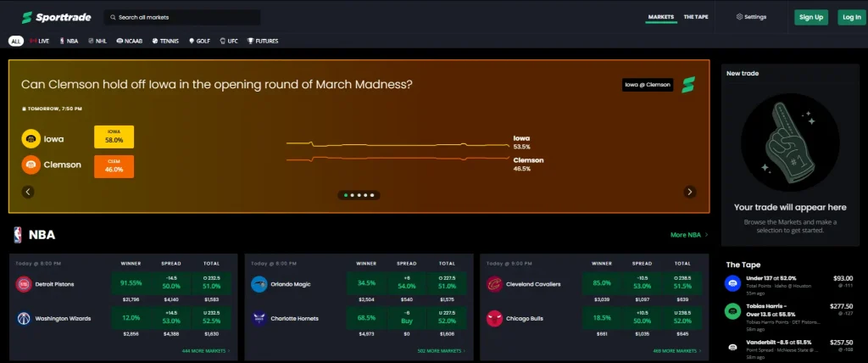Click Detroit Pistons team name
This screenshot has width=868, height=363.
[x=54, y=284]
